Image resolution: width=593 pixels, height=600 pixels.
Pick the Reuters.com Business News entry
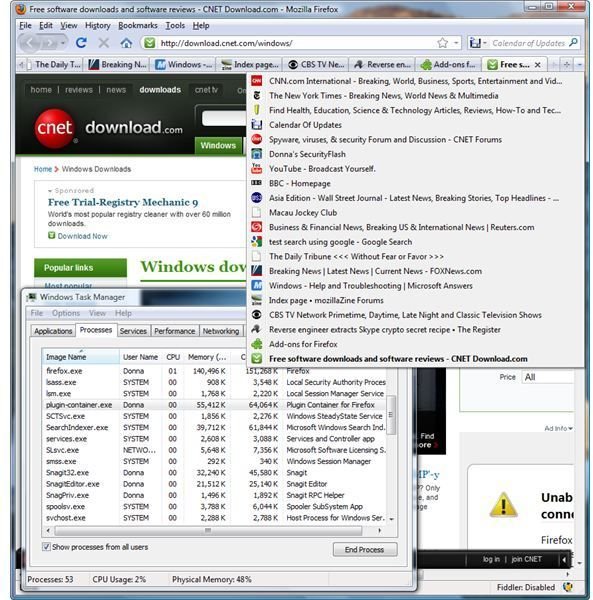point(415,227)
